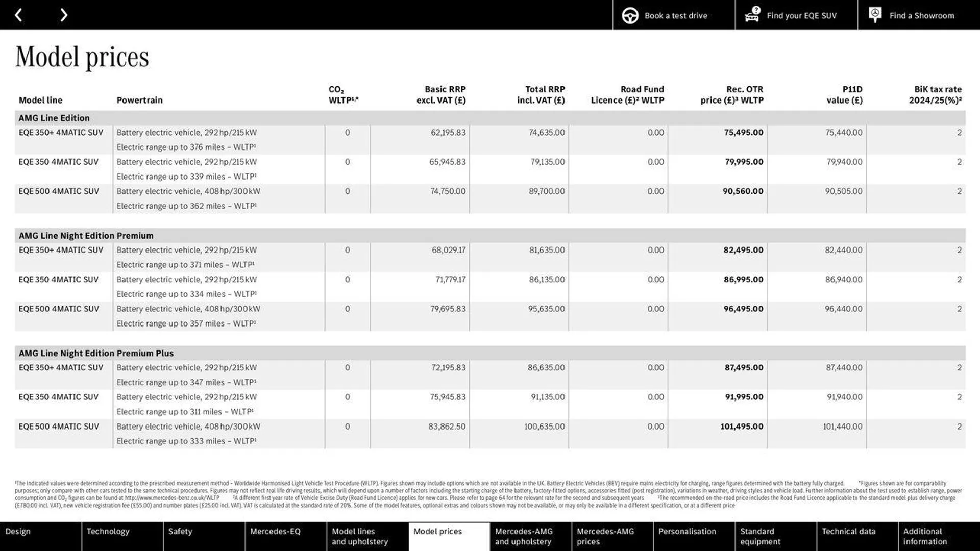Screen dimensions: 980x551
Task: Click the showroom location pin icon
Action: click(x=875, y=15)
